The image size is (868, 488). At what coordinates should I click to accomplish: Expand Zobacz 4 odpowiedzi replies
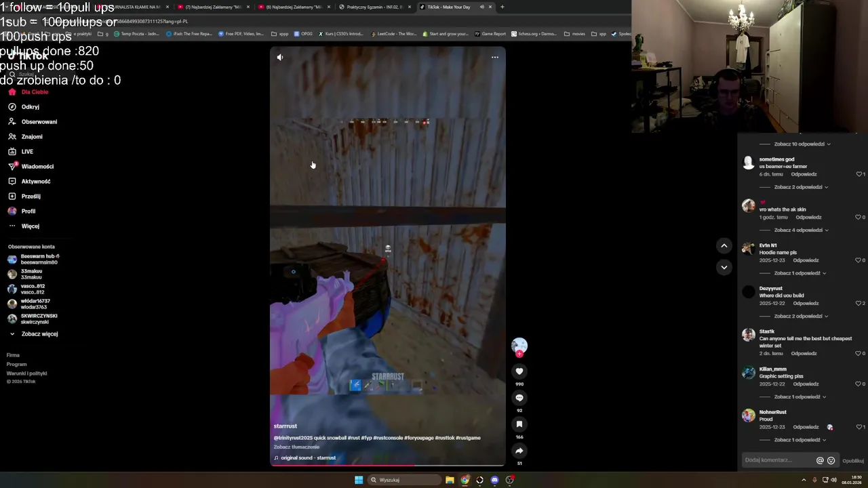click(x=800, y=230)
